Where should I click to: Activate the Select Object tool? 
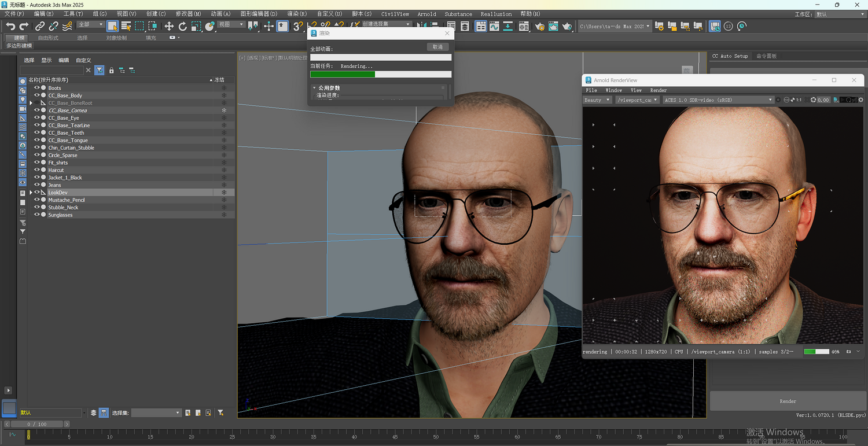pos(112,26)
